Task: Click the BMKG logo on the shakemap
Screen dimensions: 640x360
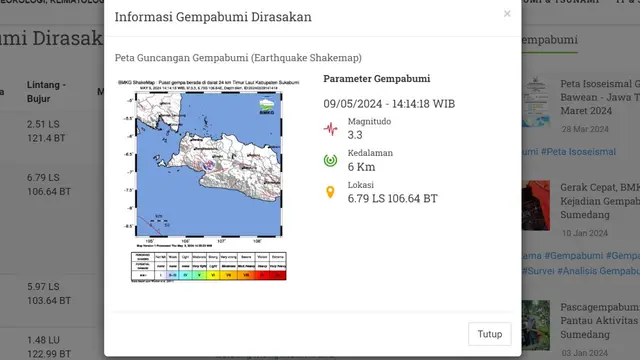Action: point(267,107)
